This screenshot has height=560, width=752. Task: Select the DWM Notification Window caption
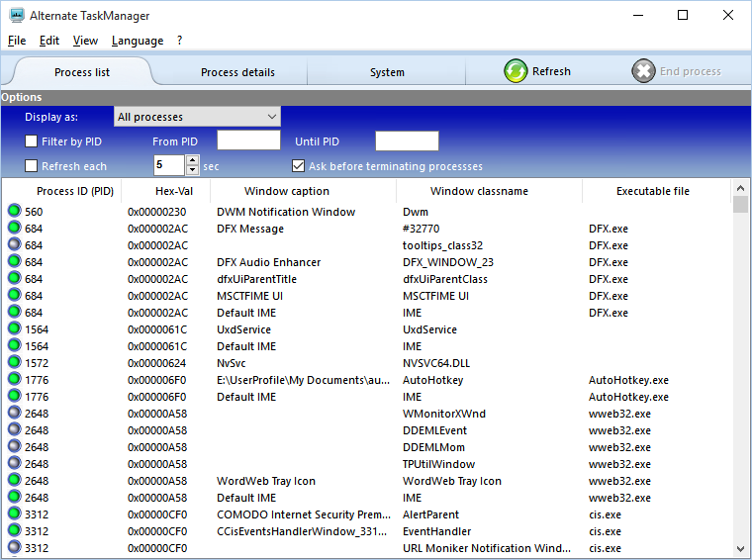coord(286,212)
